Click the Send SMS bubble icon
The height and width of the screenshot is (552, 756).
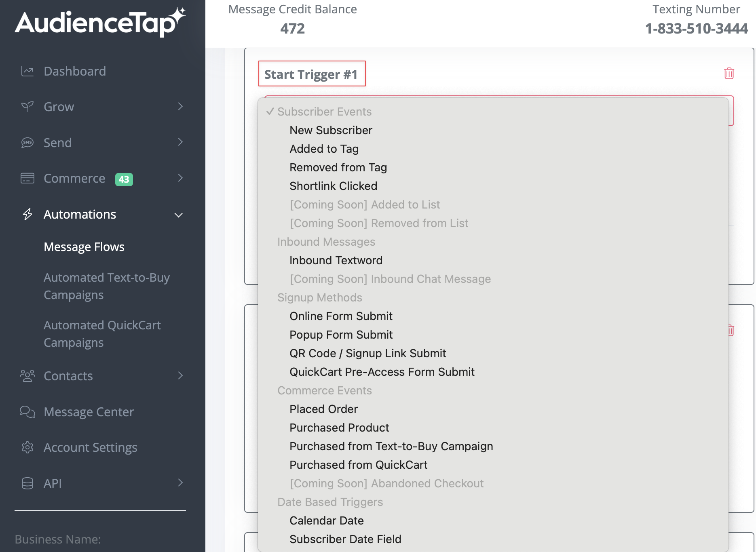[27, 142]
